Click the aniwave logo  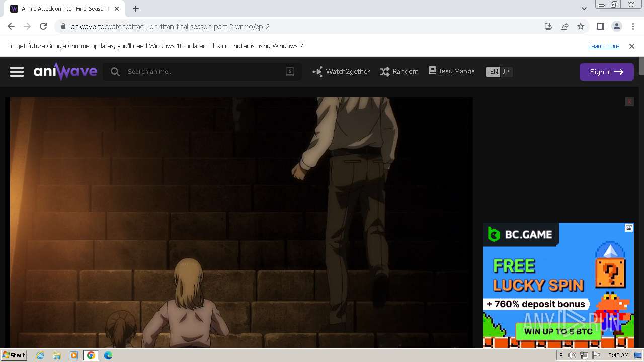click(65, 72)
